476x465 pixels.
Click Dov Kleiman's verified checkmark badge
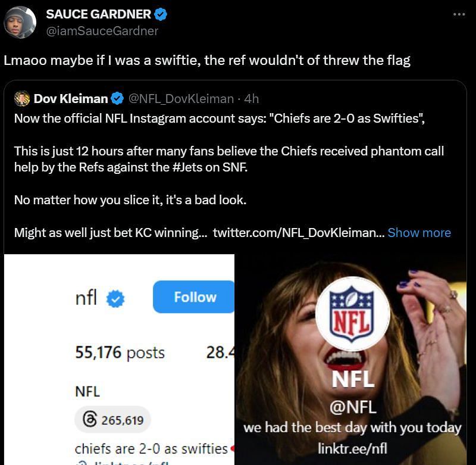(x=117, y=99)
